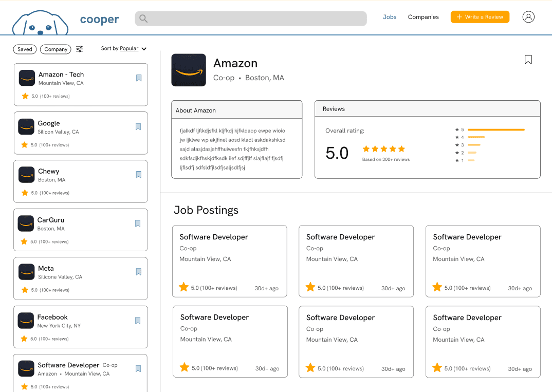Click the star icon on CarGuru card
The height and width of the screenshot is (392, 552).
pos(24,241)
